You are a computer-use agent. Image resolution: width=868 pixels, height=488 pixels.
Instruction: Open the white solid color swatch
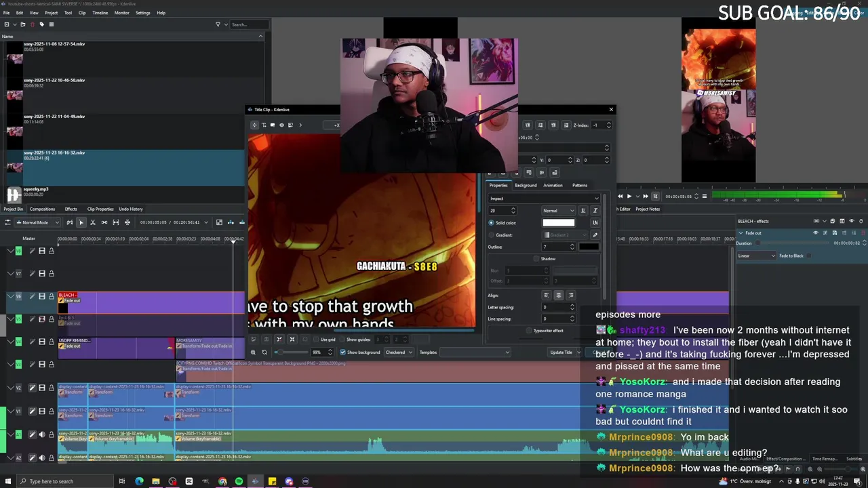559,223
